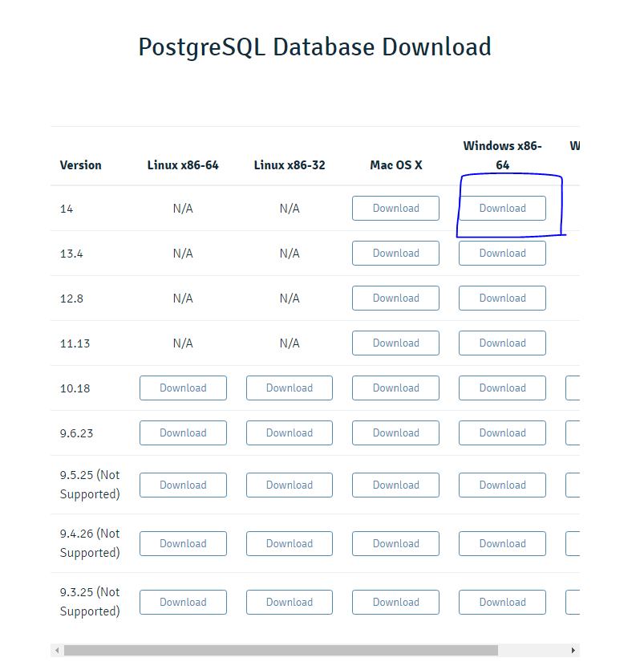
Task: Download version 9.5.25 for Linux x86-64
Action: tap(183, 485)
